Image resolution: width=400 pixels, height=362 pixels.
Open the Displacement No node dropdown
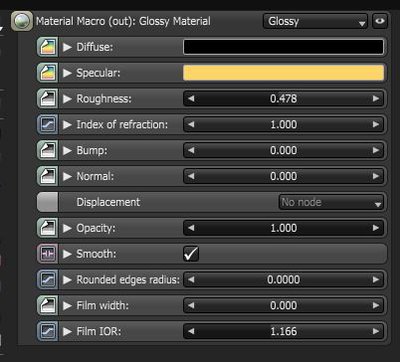331,202
